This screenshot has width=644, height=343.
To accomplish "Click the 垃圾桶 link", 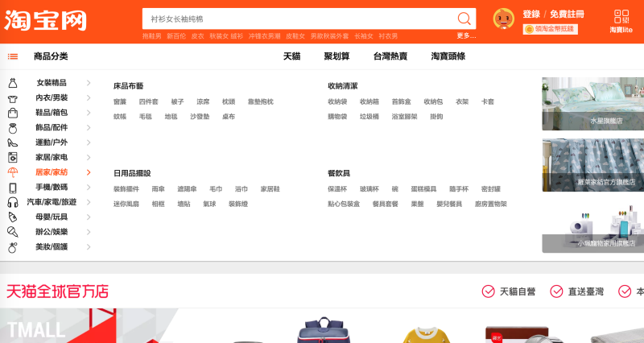I will click(369, 117).
